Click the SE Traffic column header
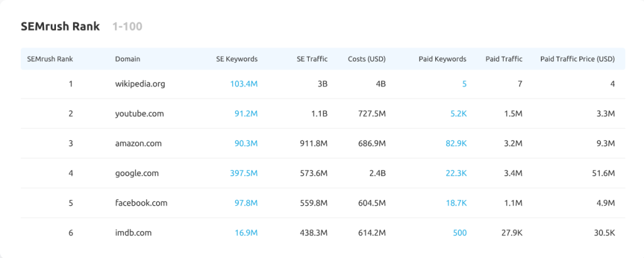Image resolution: width=644 pixels, height=258 pixels. pos(312,59)
